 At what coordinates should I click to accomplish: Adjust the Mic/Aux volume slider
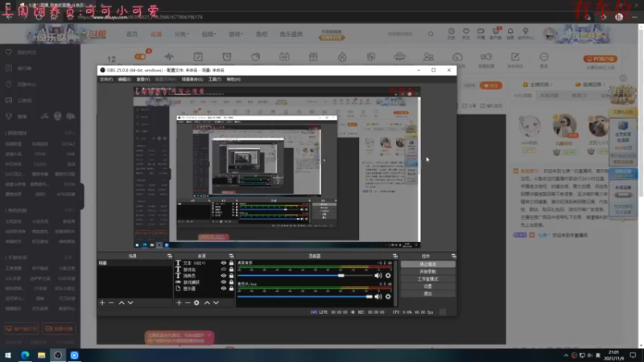click(x=305, y=296)
